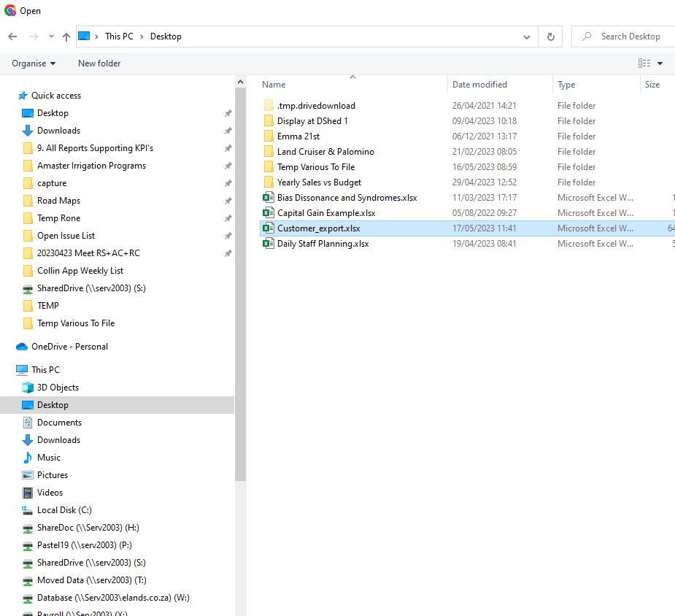
Task: Click the New folder button
Action: click(x=99, y=63)
